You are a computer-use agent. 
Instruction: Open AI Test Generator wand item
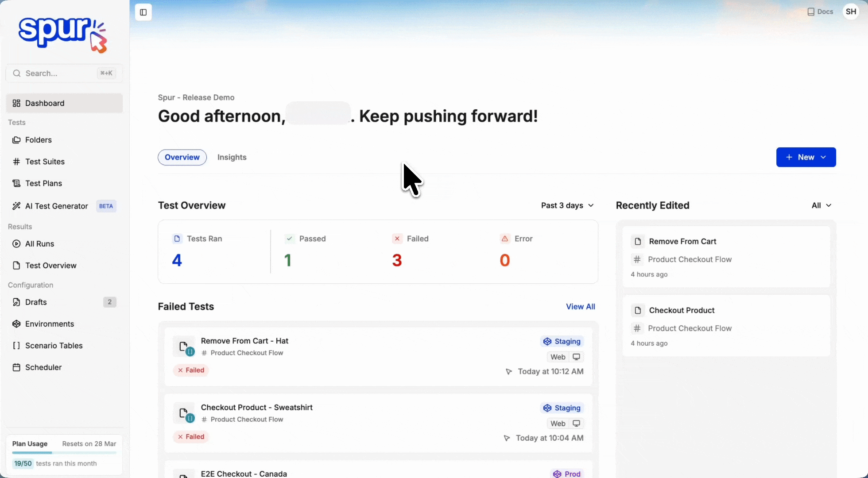[56, 206]
